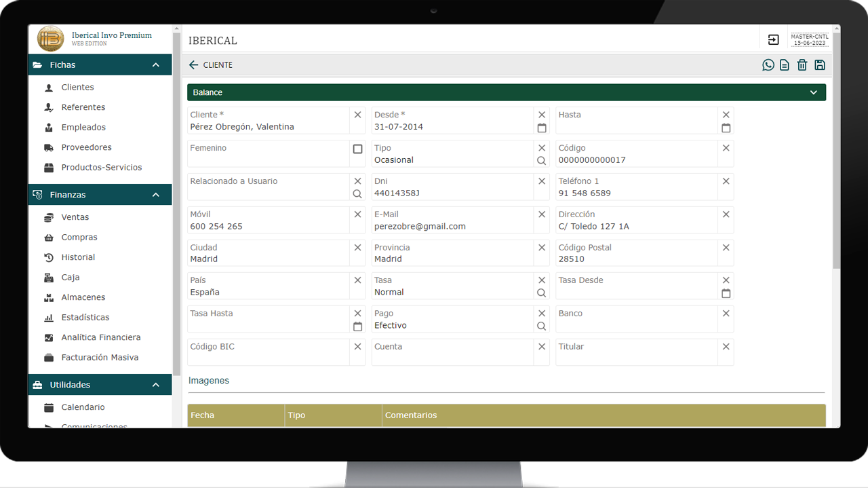
Task: Collapse the Fichas sidebar section
Action: (x=156, y=65)
